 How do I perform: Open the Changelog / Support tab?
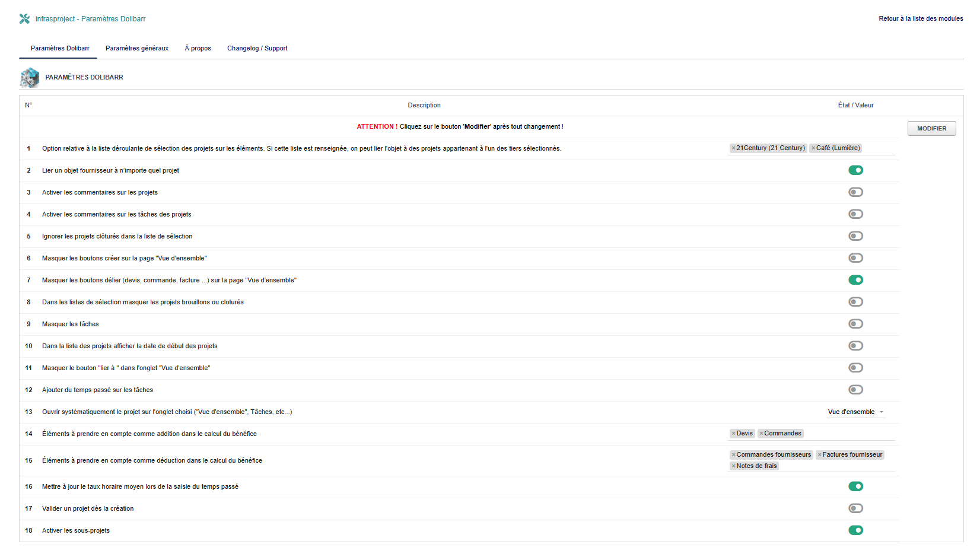click(257, 49)
